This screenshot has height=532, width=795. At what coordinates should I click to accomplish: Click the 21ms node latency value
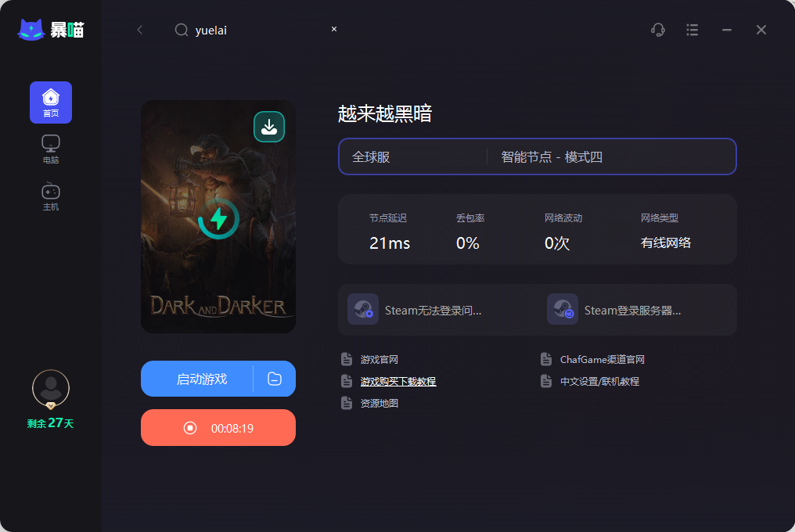[x=390, y=243]
